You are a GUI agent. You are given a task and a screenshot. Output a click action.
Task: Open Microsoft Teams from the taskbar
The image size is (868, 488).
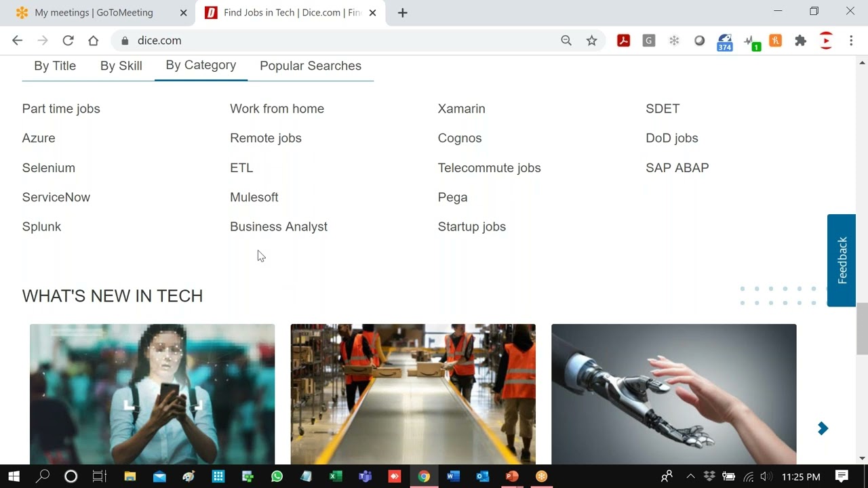tap(365, 476)
